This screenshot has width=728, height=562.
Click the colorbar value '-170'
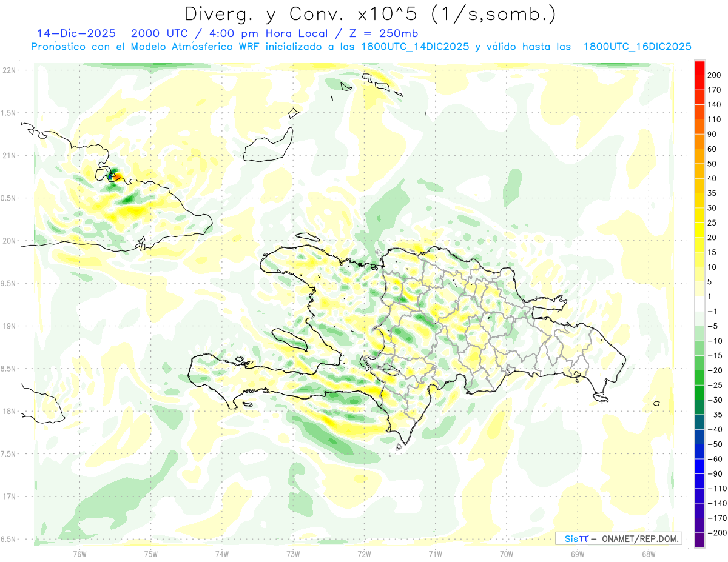point(716,518)
